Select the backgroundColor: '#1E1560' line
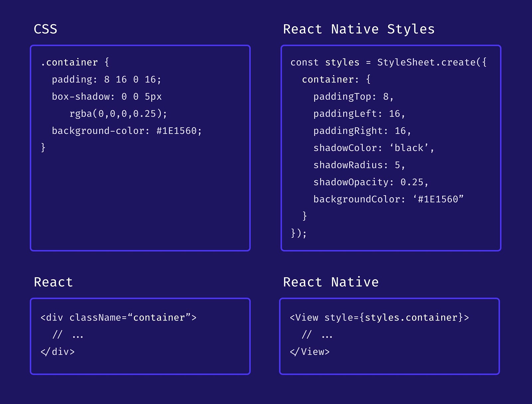Screen dimensions: 532x404 click(x=388, y=199)
